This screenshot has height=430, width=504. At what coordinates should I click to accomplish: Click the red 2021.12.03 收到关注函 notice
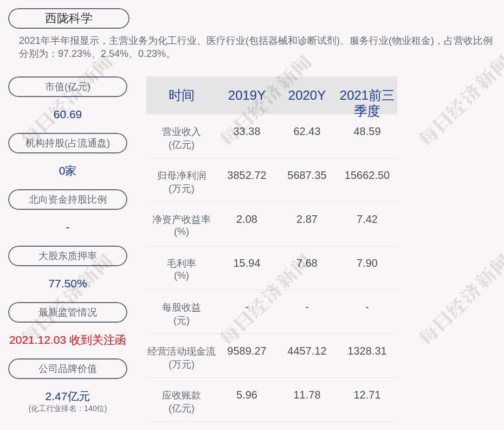pos(68,340)
